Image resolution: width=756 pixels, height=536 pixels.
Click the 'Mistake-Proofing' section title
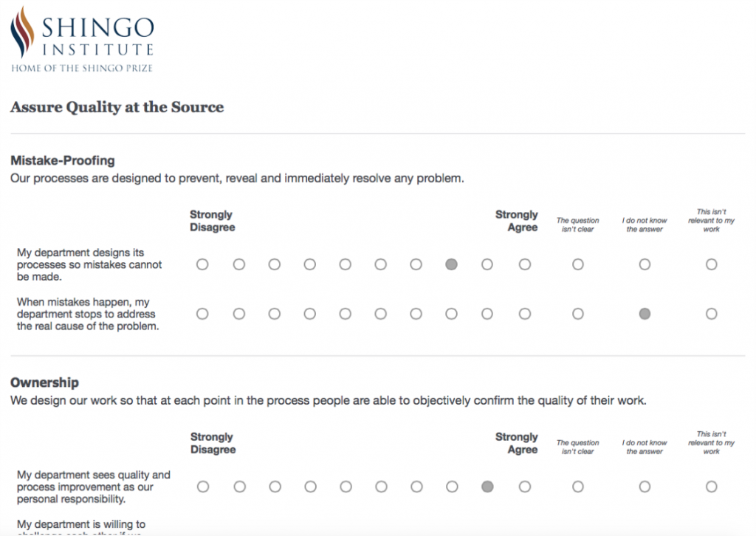coord(62,160)
